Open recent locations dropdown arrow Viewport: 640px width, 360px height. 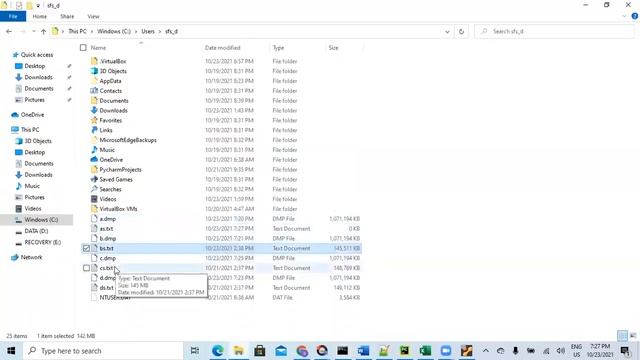[x=33, y=31]
